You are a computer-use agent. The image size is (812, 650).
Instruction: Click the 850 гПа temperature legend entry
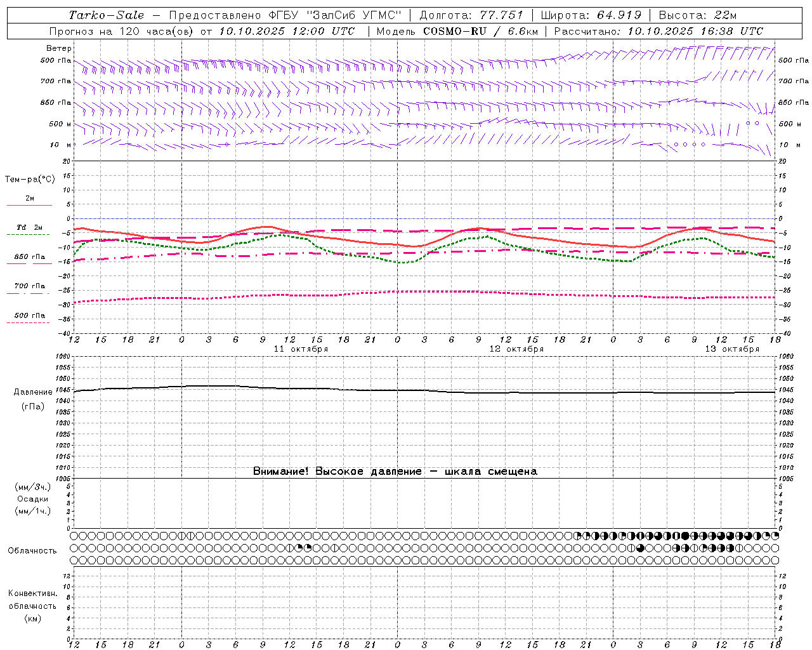(x=30, y=257)
